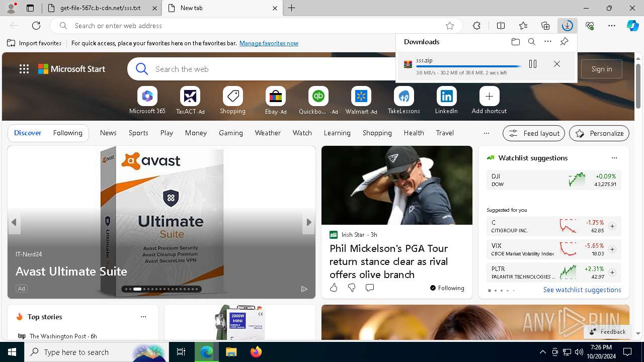This screenshot has width=644, height=362.
Task: Open Watchlist suggestions options menu
Action: (614, 158)
